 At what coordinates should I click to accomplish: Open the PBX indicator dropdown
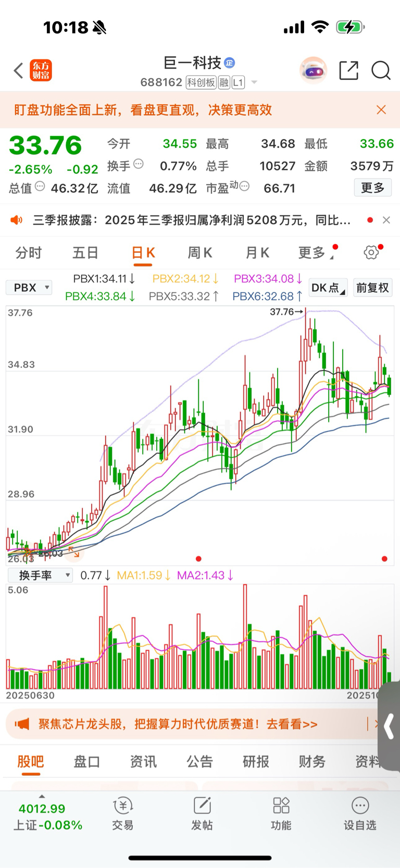(29, 288)
